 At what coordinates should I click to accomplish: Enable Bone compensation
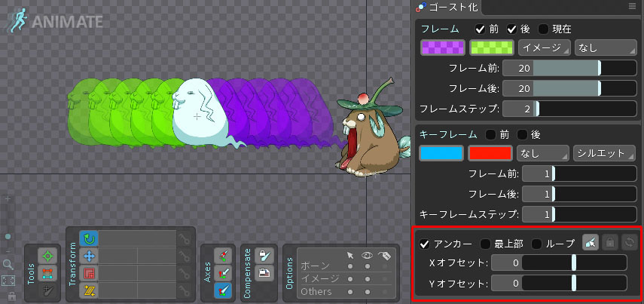pos(264,256)
